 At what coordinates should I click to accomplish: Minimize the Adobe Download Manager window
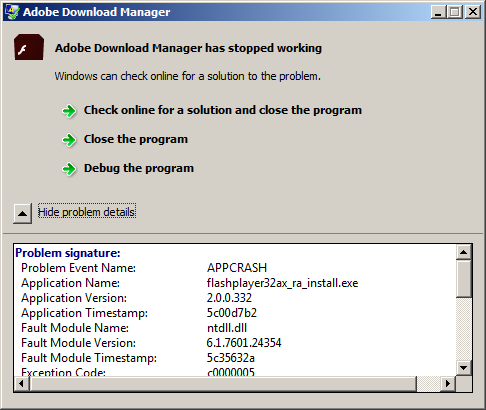point(438,12)
